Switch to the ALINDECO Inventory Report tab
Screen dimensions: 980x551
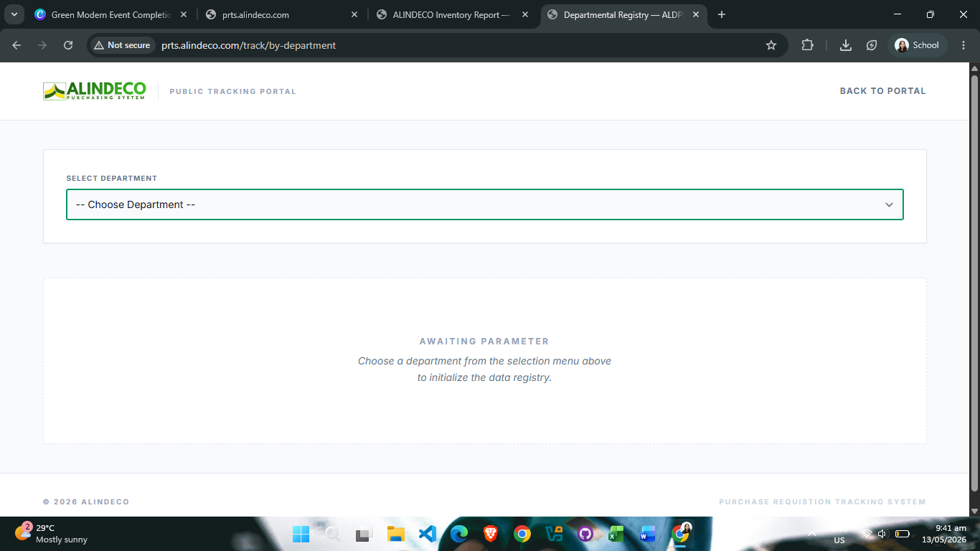(452, 14)
